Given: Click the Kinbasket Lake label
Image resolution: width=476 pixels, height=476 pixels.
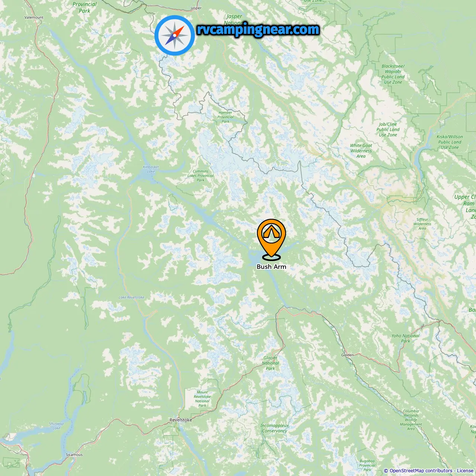Looking at the screenshot, I should (151, 169).
